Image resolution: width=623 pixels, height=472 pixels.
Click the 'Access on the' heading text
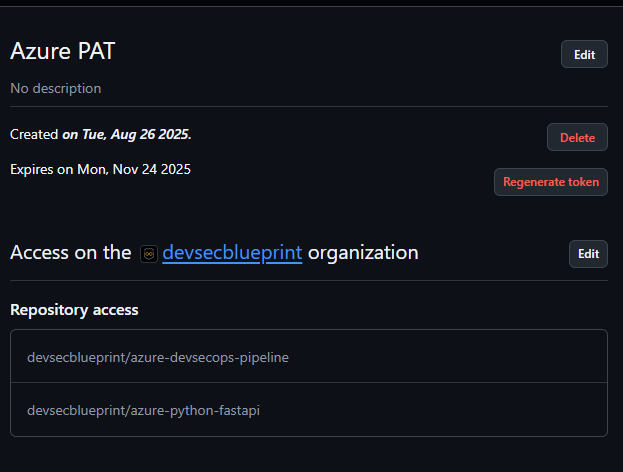click(70, 253)
